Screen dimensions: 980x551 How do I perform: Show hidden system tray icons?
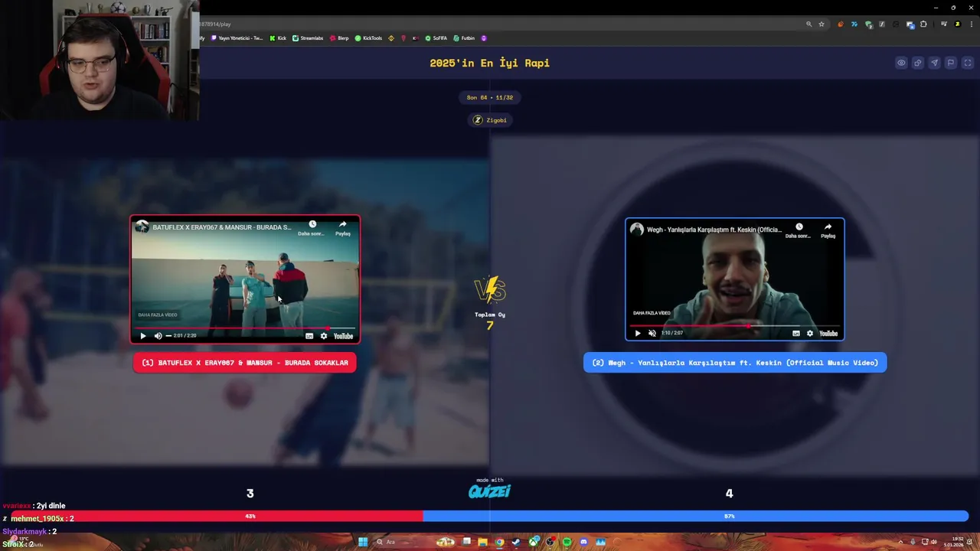click(900, 542)
